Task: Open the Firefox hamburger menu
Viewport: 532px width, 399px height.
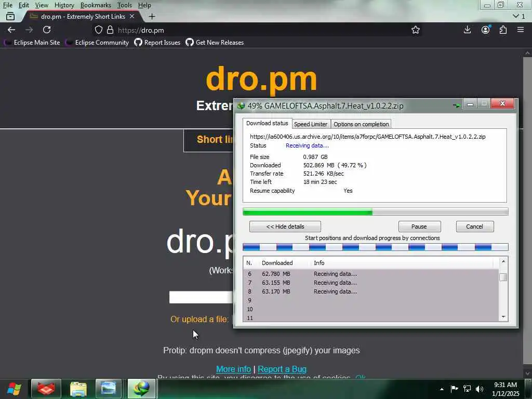Action: 521,30
